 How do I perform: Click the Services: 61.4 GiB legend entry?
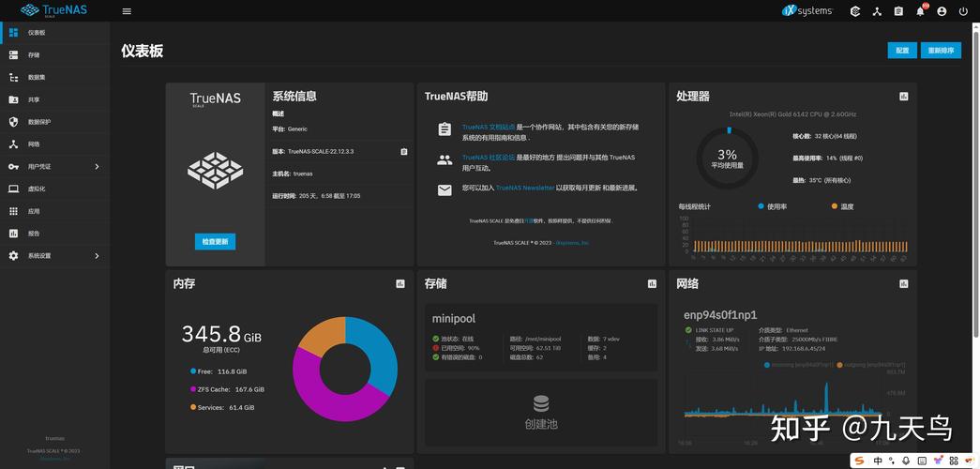coord(222,407)
